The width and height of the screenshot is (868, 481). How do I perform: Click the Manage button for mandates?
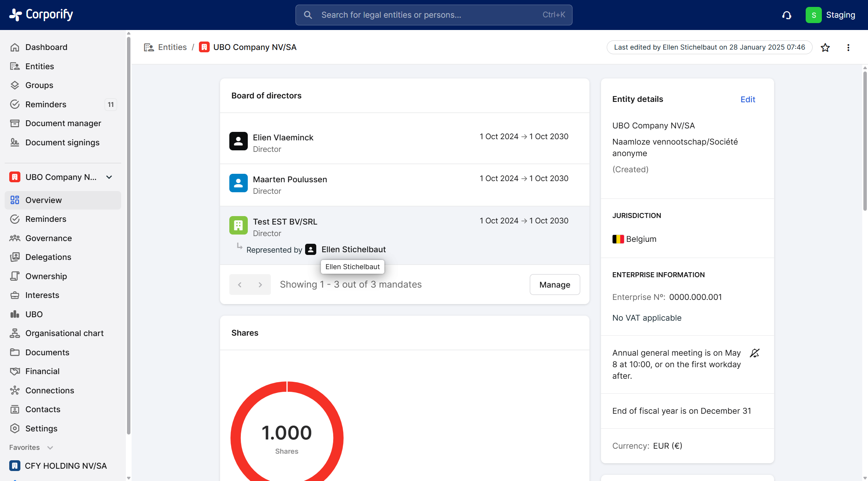point(554,285)
